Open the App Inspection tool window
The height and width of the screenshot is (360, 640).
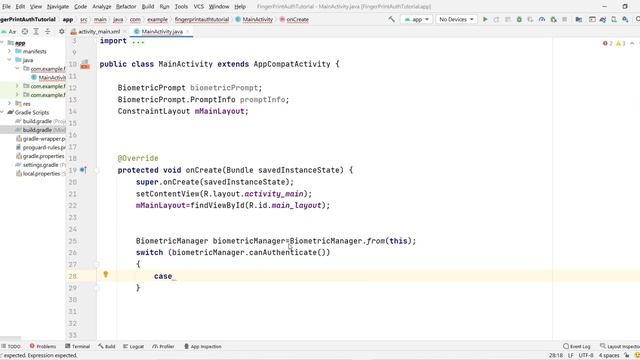[202, 346]
